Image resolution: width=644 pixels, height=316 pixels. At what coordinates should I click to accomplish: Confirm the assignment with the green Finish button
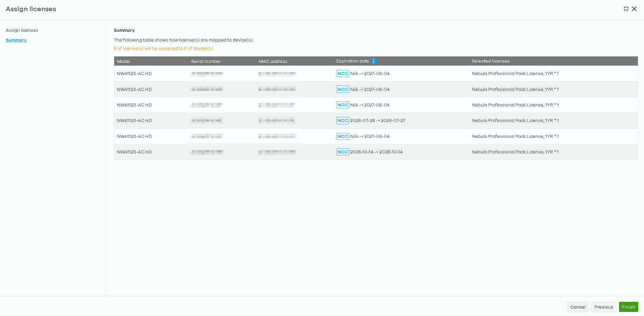tap(628, 307)
